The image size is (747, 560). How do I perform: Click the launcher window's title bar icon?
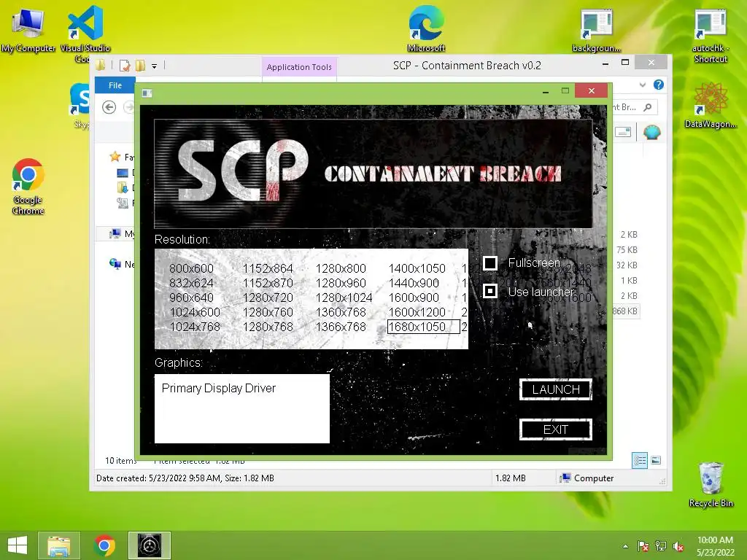coord(147,93)
